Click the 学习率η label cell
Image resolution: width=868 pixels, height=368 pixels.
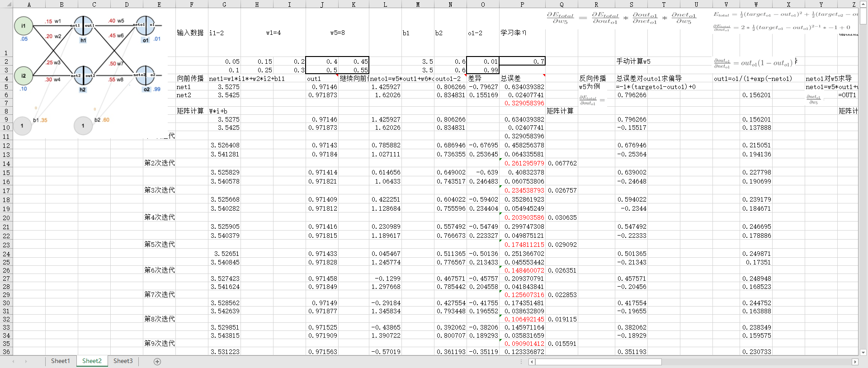tap(522, 33)
